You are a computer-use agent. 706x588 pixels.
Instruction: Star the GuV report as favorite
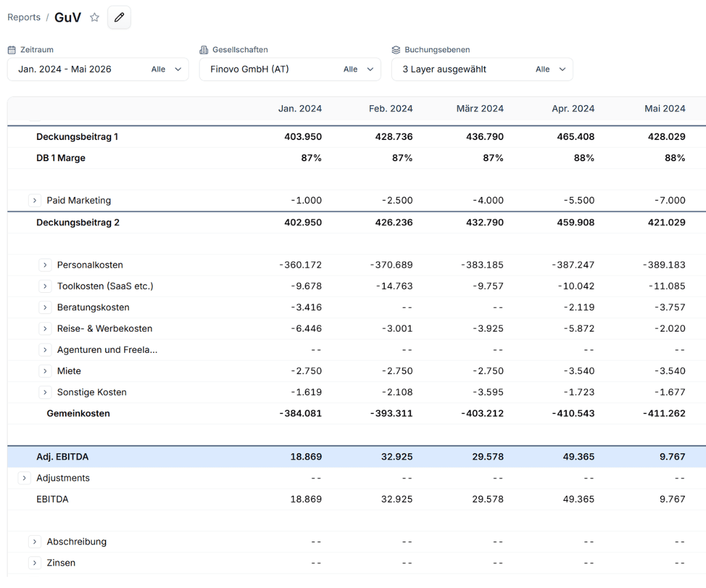pyautogui.click(x=94, y=18)
